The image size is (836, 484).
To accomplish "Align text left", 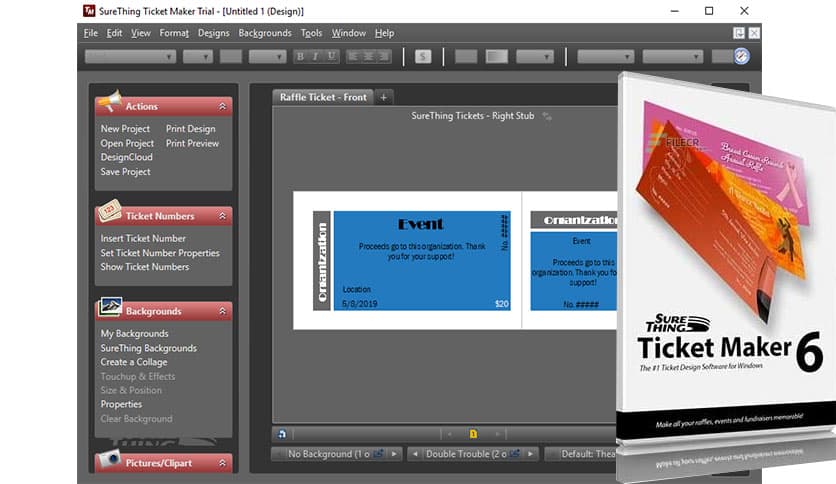I will [353, 57].
